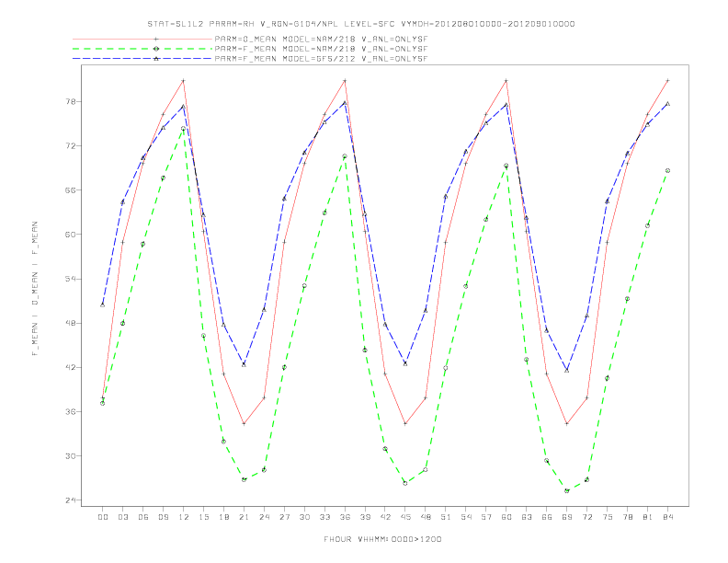
Task: Click the x-axis tick label 12
Action: pos(184,517)
